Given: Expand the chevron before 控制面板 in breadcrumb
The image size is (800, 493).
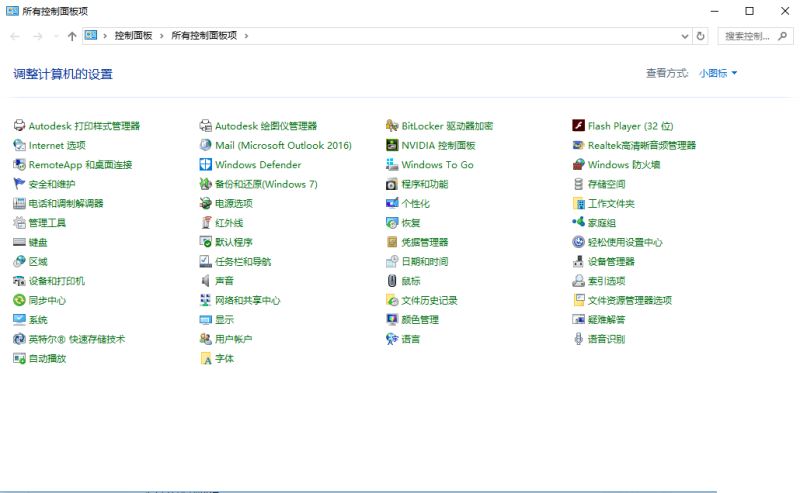Looking at the screenshot, I should pos(105,36).
